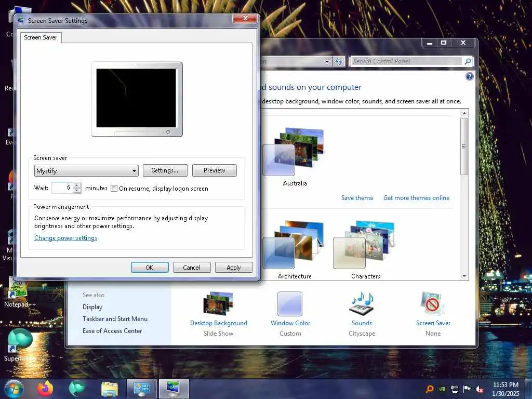The width and height of the screenshot is (532, 399).
Task: Open the Window Color icon
Action: [x=290, y=303]
